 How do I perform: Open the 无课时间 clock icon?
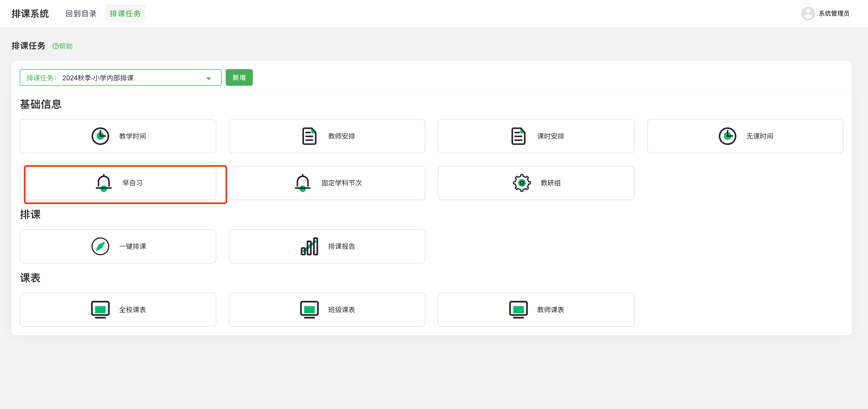point(727,136)
